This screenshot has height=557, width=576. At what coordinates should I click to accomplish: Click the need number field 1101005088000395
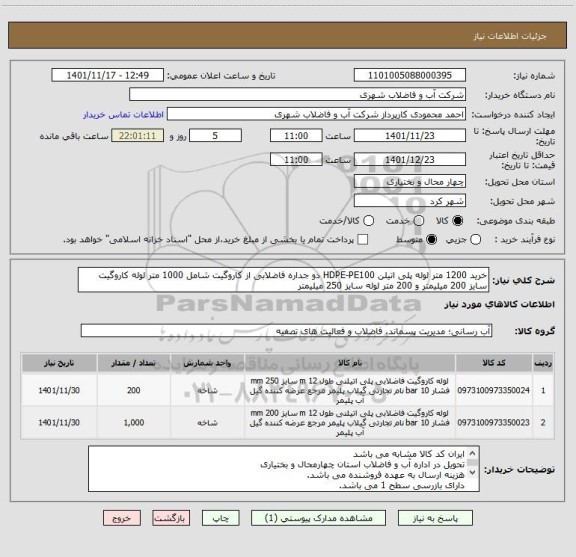pyautogui.click(x=410, y=75)
